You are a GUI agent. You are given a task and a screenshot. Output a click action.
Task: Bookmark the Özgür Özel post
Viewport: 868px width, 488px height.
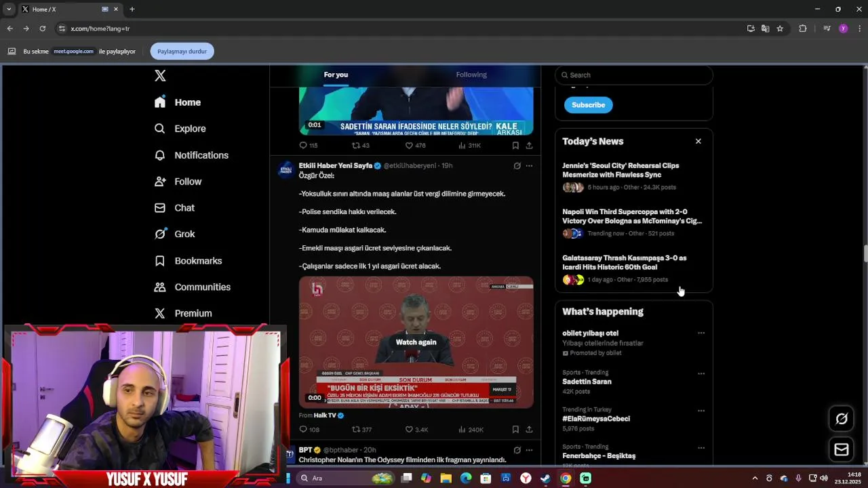515,430
